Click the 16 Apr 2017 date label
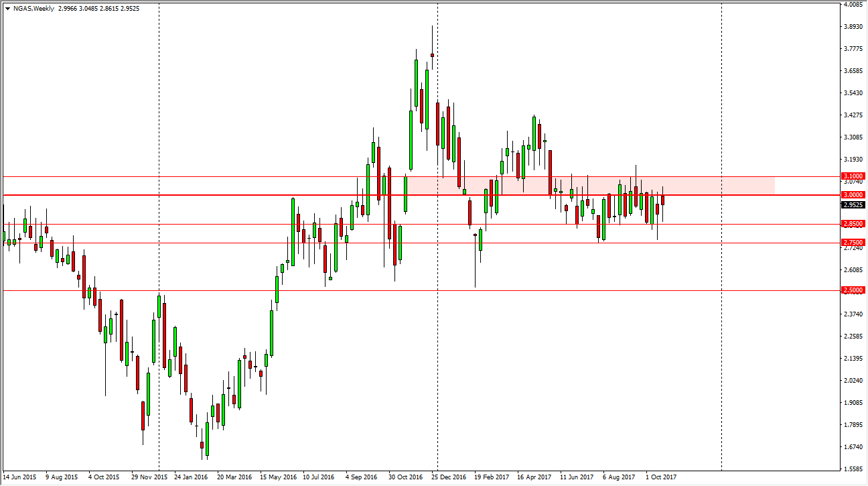This screenshot has height=486, width=868. click(534, 477)
